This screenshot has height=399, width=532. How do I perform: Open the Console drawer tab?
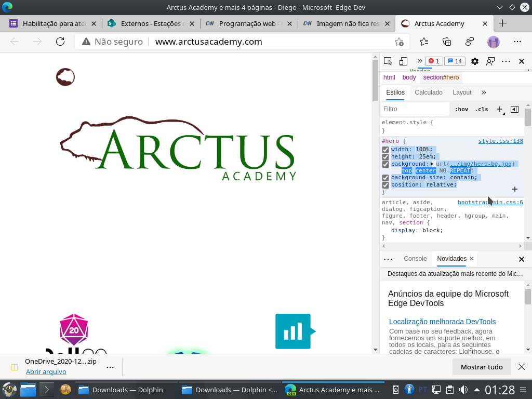click(415, 259)
